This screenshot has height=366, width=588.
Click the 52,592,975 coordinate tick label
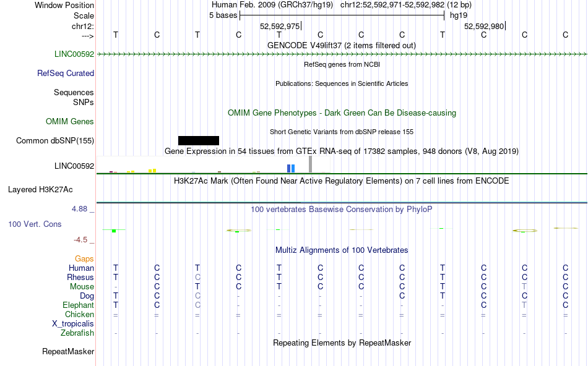(280, 26)
